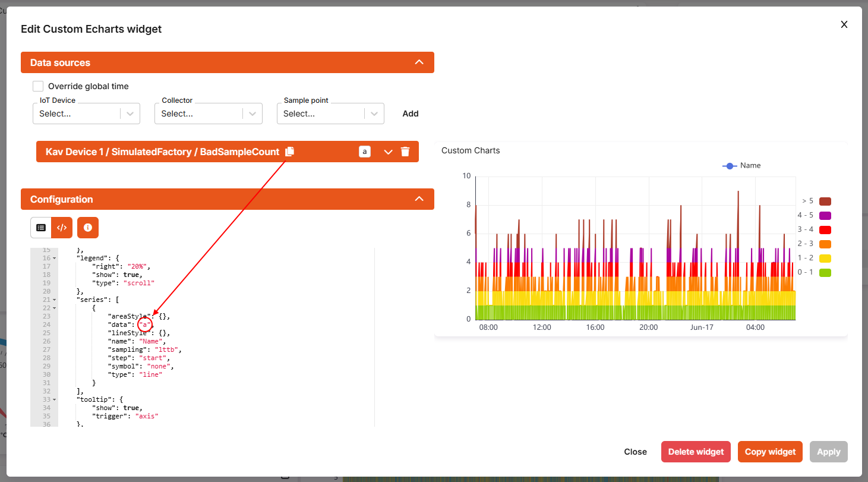Fold the "tooltip" block at line 33
Viewport: 868px width, 482px height.
pyautogui.click(x=54, y=400)
